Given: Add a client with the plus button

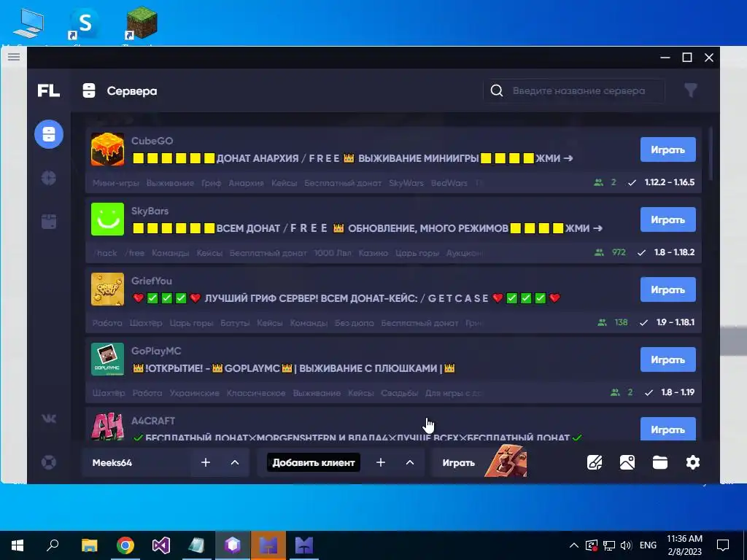Looking at the screenshot, I should click(381, 462).
